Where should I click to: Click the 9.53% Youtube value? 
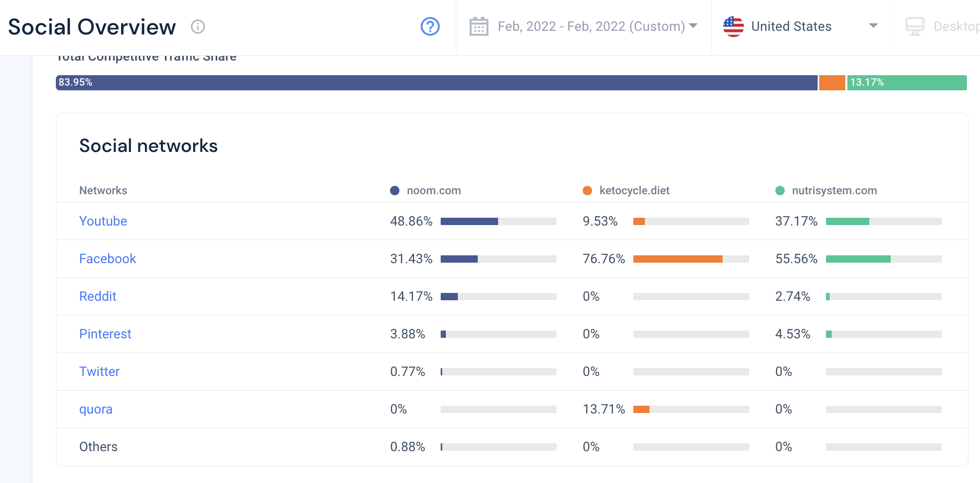click(600, 221)
